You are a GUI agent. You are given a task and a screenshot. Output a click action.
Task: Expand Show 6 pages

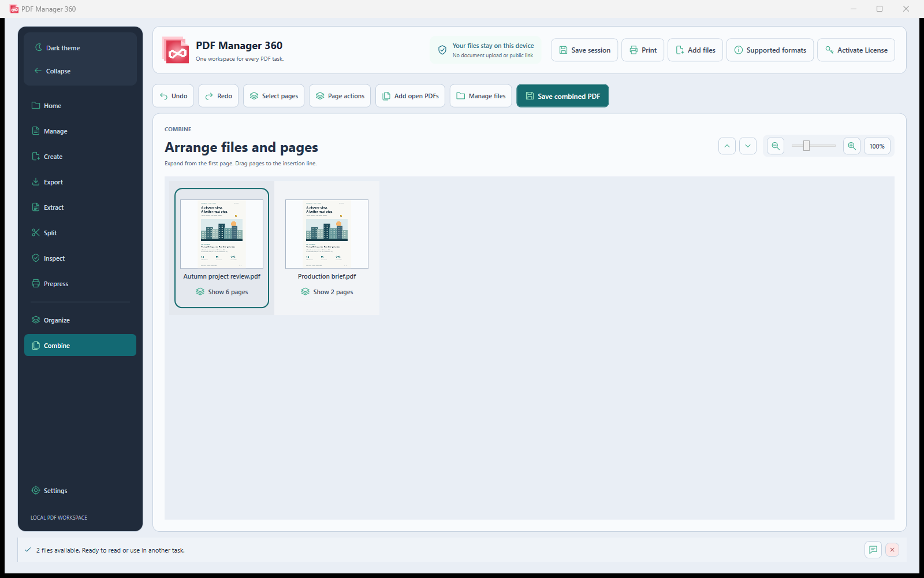[222, 292]
